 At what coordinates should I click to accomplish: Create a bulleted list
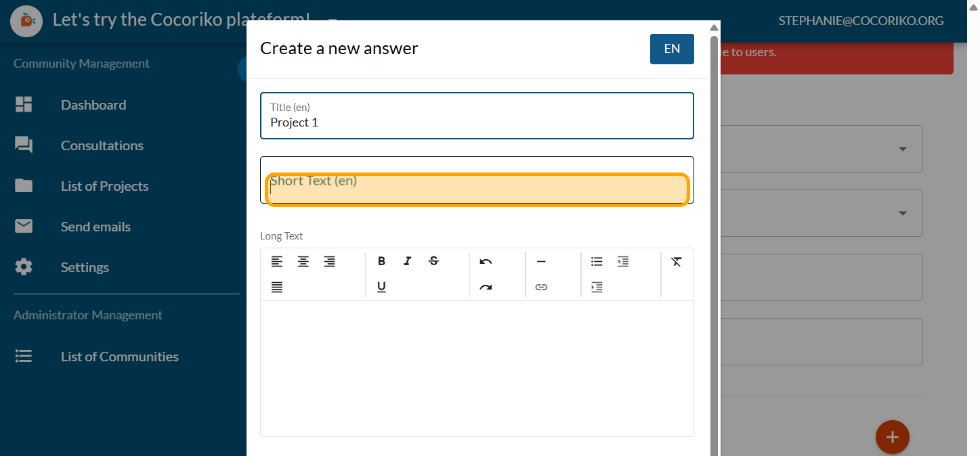tap(597, 262)
